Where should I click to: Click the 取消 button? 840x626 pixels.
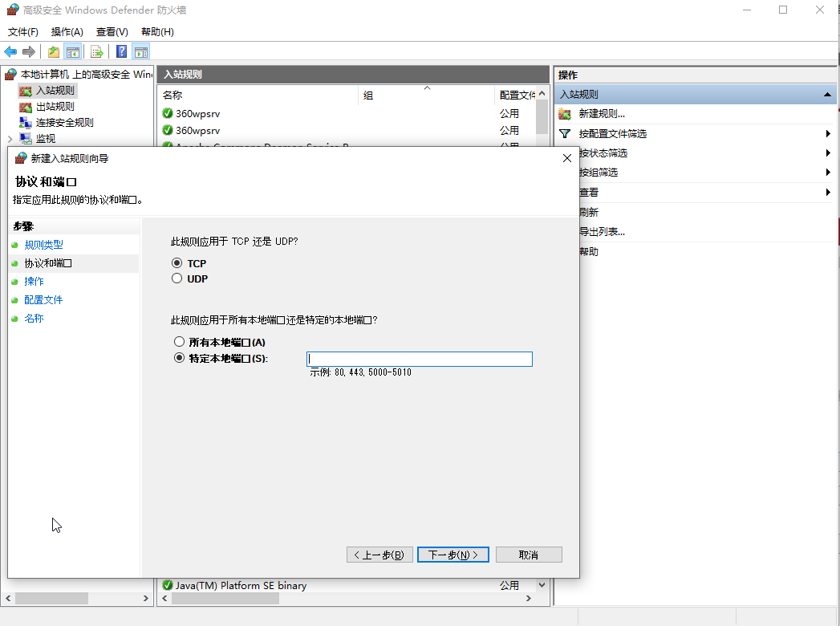pos(529,555)
